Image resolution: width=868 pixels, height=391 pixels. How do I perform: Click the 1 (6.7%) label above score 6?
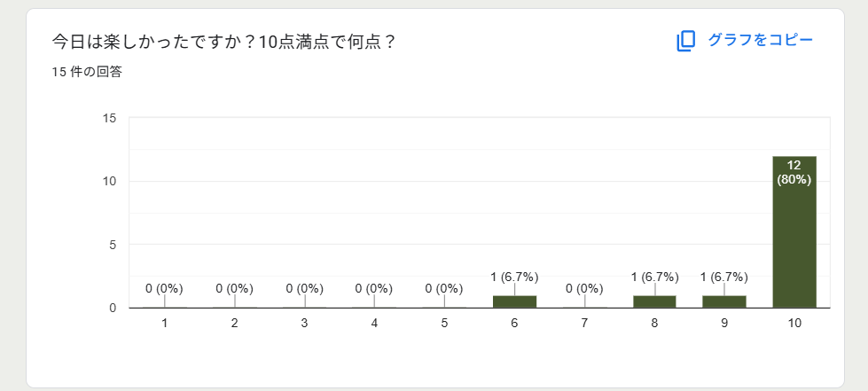[514, 277]
